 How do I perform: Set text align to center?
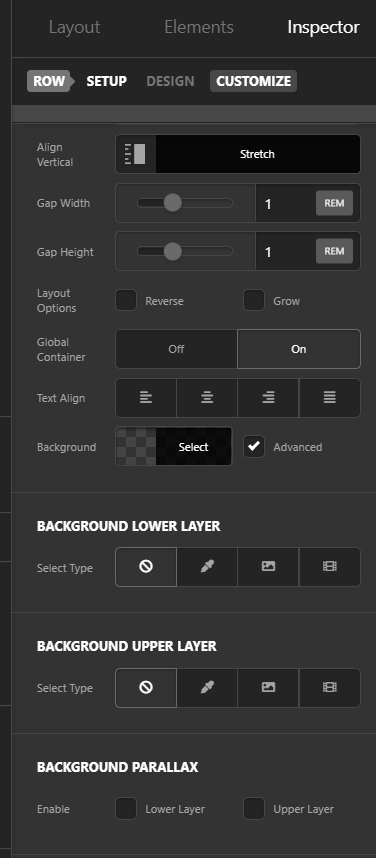[x=207, y=398]
